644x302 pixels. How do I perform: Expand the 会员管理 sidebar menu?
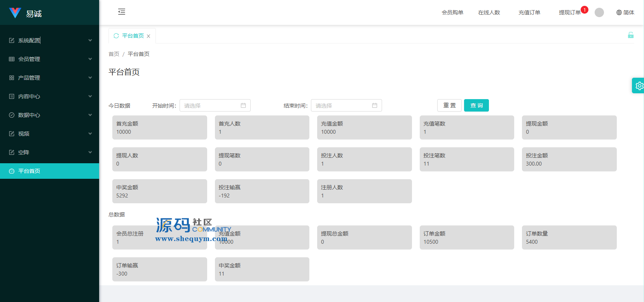click(x=49, y=59)
